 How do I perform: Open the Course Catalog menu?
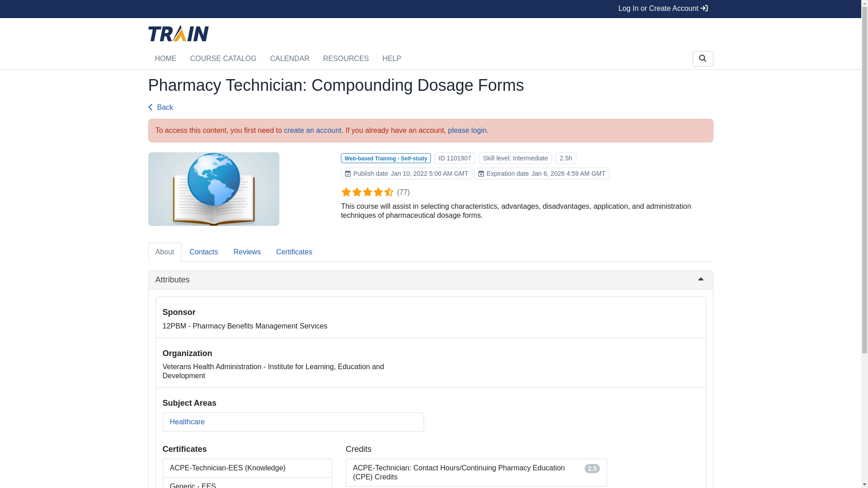tap(223, 59)
